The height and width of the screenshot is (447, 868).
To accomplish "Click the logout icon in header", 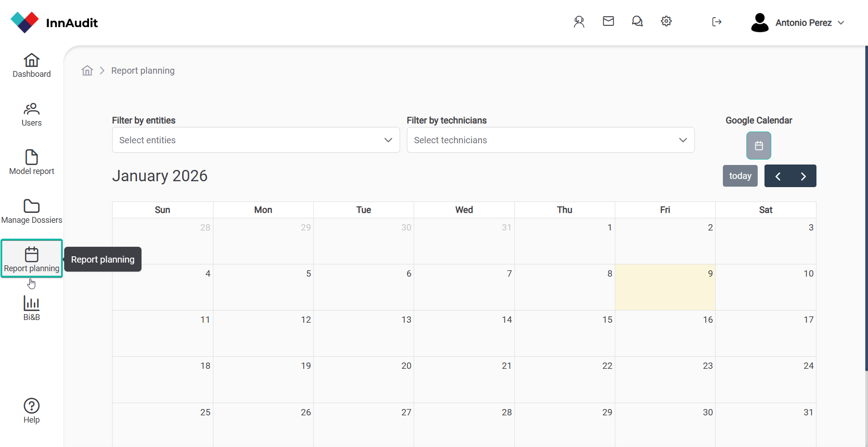I will point(717,22).
